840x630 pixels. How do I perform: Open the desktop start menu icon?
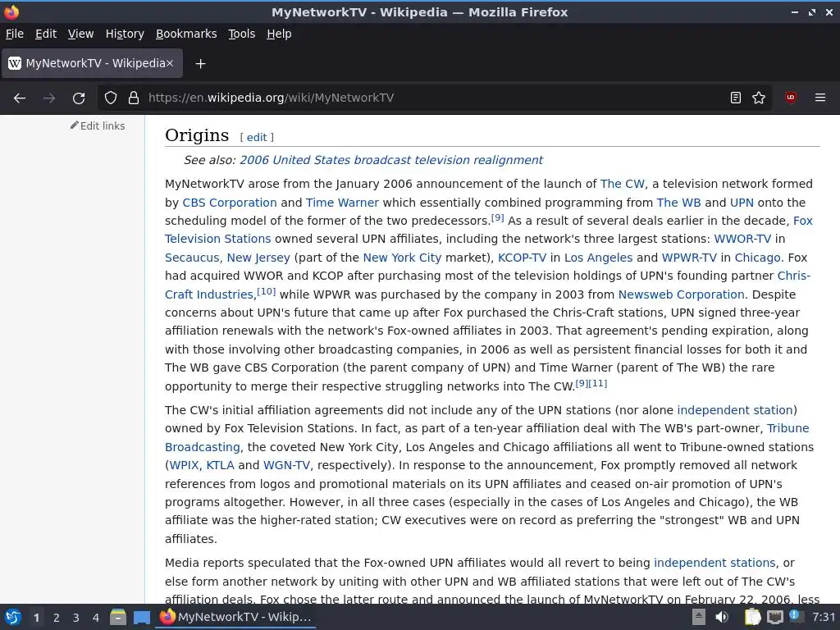pos(13,618)
